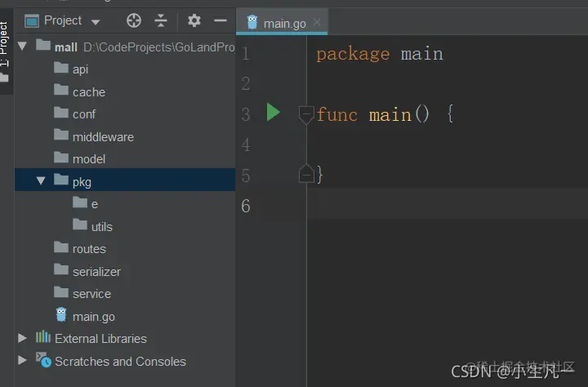This screenshot has width=588, height=387.
Task: Select the main.go editor tab
Action: click(281, 23)
